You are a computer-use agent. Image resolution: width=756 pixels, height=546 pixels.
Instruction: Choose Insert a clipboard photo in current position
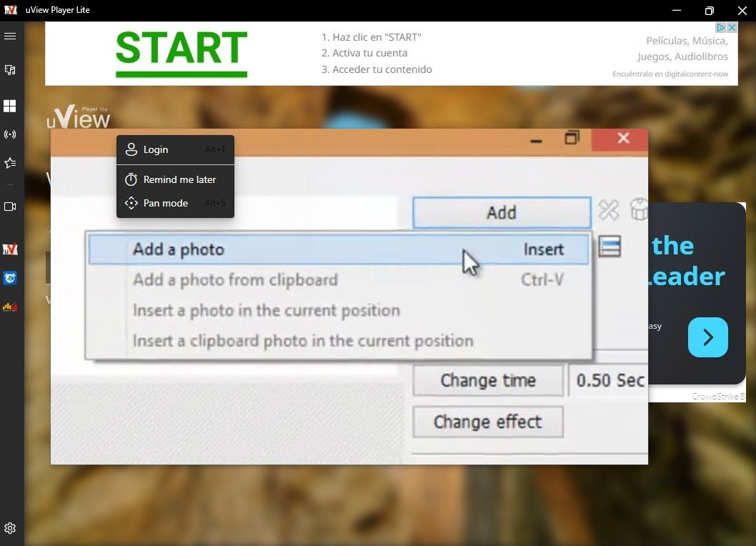pos(339,340)
